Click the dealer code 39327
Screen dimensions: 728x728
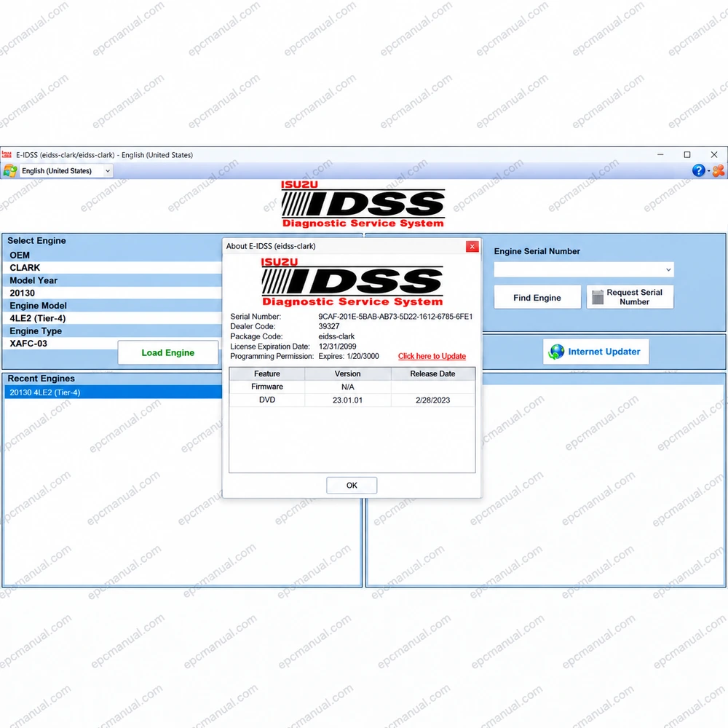(x=329, y=326)
